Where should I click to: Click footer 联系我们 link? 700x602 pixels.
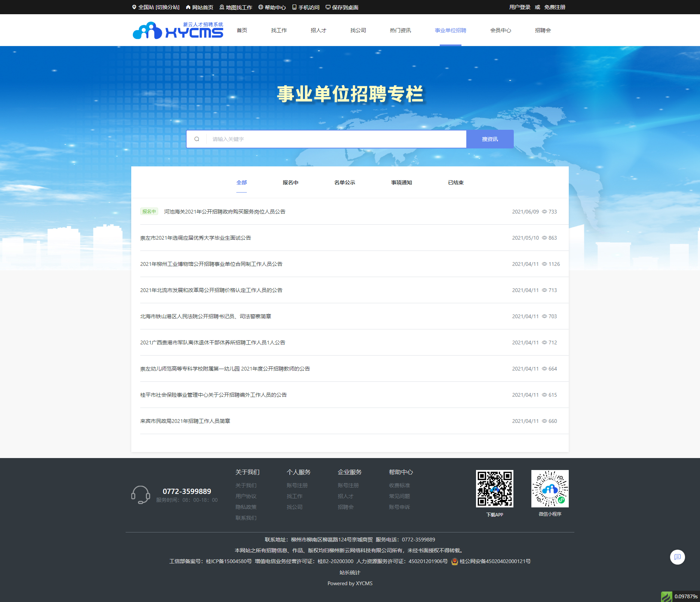point(246,518)
